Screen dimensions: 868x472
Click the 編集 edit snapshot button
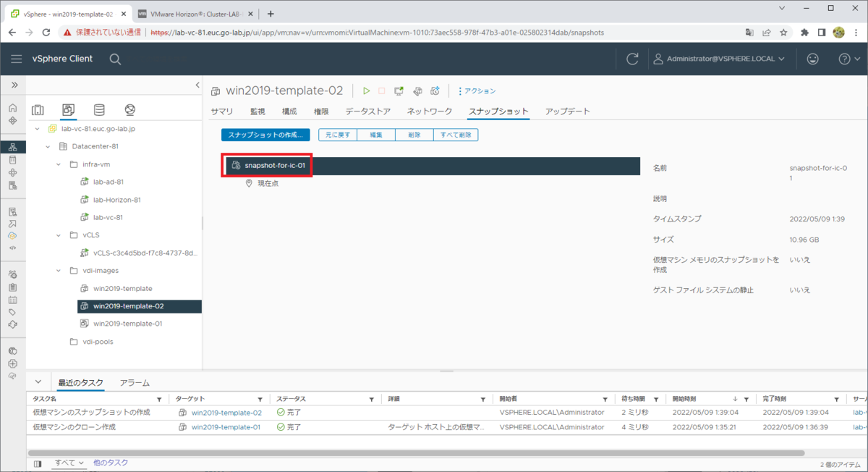376,135
